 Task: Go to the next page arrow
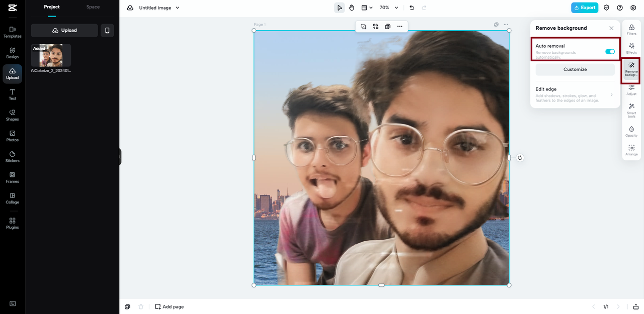tap(618, 306)
